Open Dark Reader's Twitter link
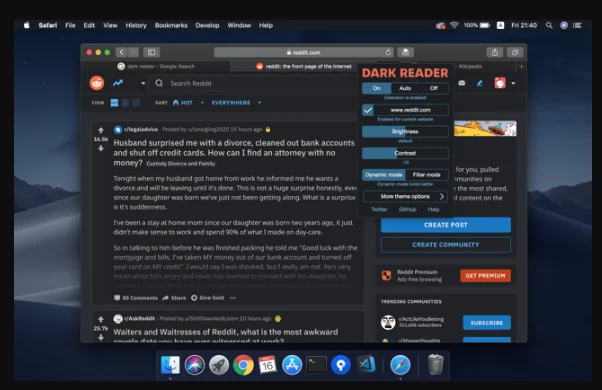Image resolution: width=602 pixels, height=390 pixels. (379, 209)
